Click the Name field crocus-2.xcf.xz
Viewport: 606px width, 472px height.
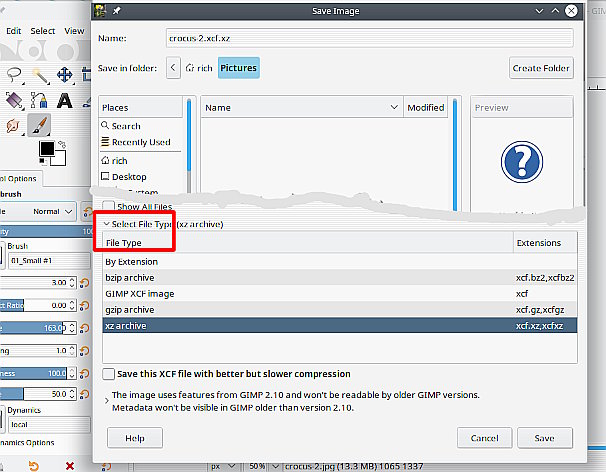coord(369,38)
